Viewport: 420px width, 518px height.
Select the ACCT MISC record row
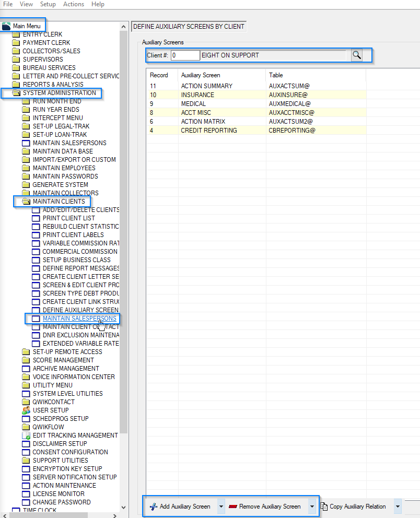tap(256, 113)
